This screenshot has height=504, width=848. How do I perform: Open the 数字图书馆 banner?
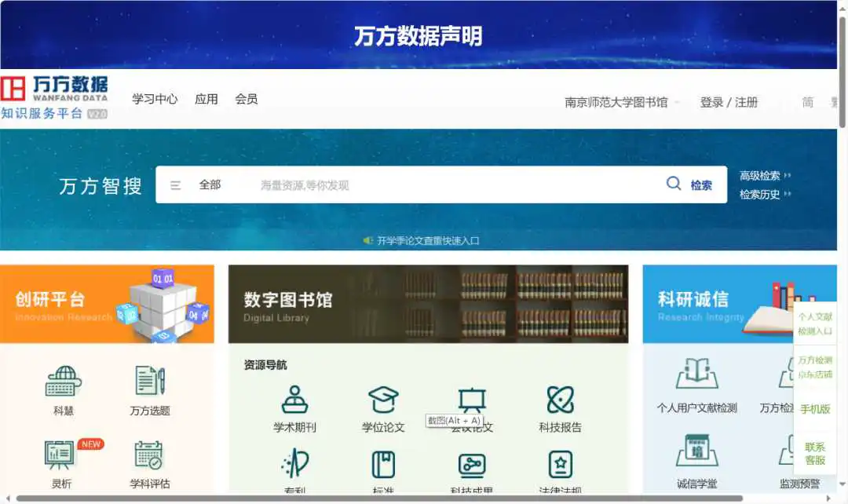(x=429, y=304)
